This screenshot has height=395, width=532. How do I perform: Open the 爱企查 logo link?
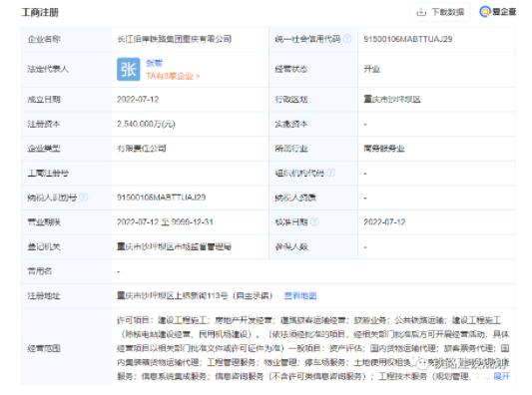pyautogui.click(x=498, y=12)
